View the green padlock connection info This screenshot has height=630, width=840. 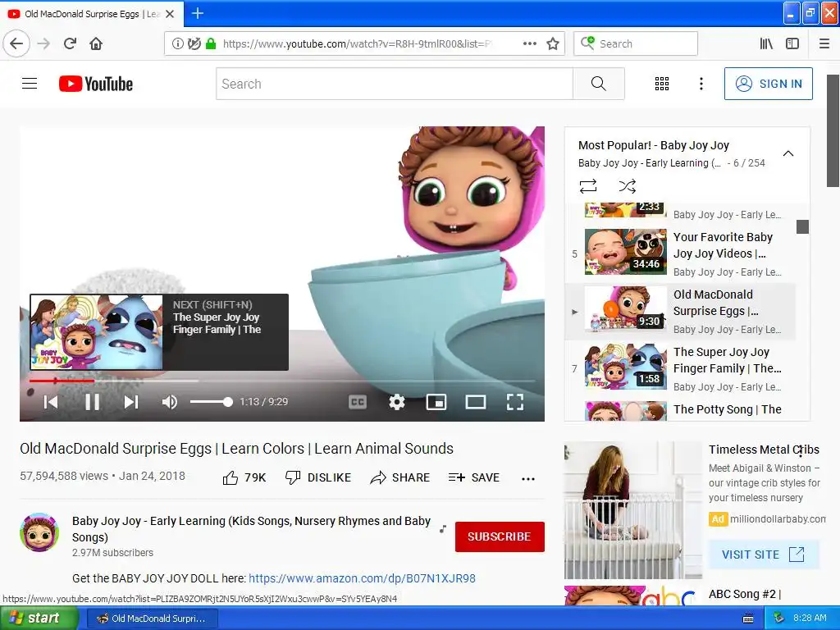211,43
